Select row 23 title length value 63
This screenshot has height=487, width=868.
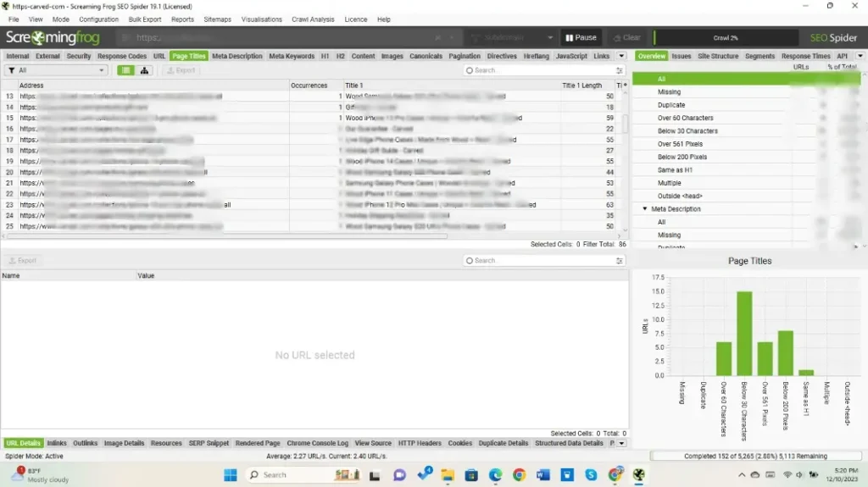(609, 205)
